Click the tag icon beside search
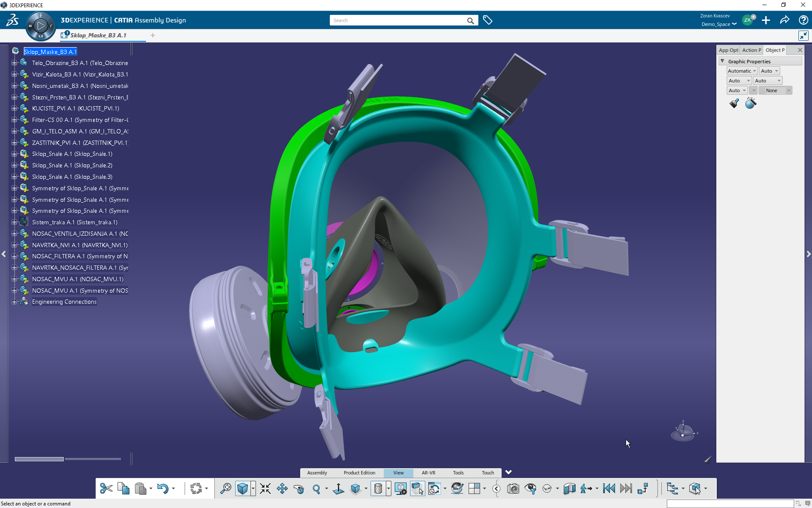Viewport: 812px width, 508px height. pyautogui.click(x=488, y=20)
